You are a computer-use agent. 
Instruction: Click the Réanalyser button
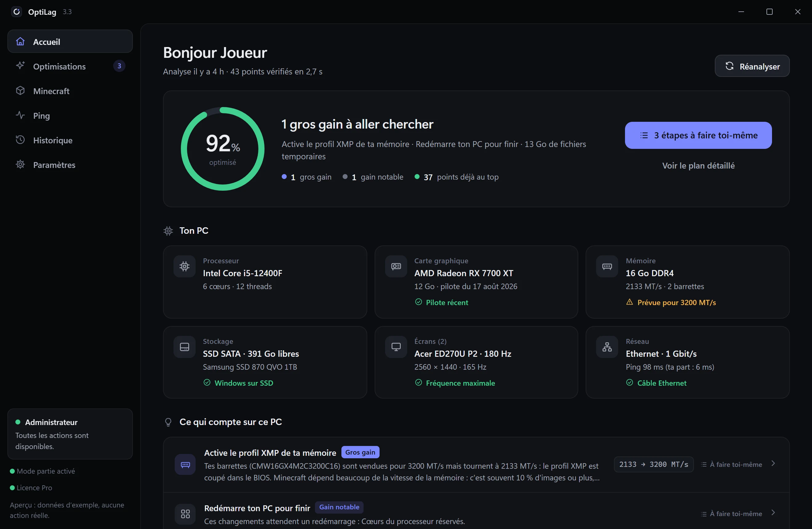(752, 66)
